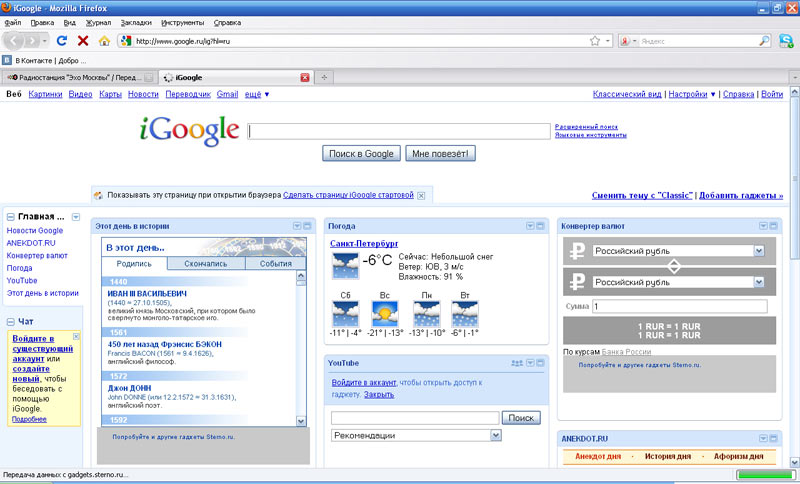The image size is (800, 484).
Task: Collapse the Чат sidebar section
Action: point(10,322)
